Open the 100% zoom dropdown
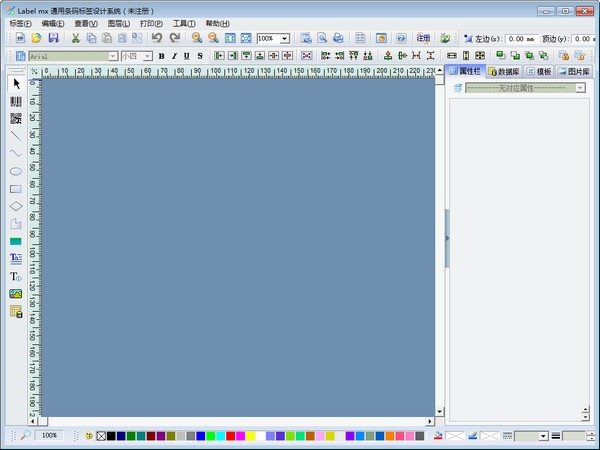Screen dimensions: 600x450 pyautogui.click(x=285, y=38)
